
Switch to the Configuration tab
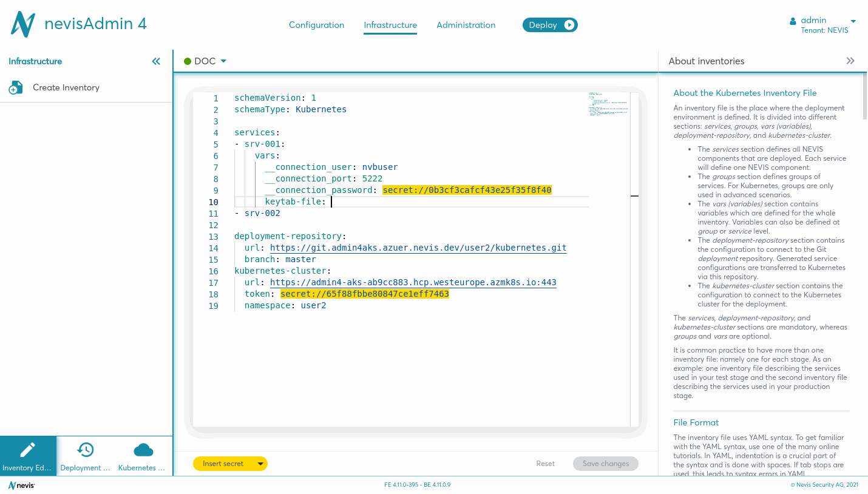[316, 25]
